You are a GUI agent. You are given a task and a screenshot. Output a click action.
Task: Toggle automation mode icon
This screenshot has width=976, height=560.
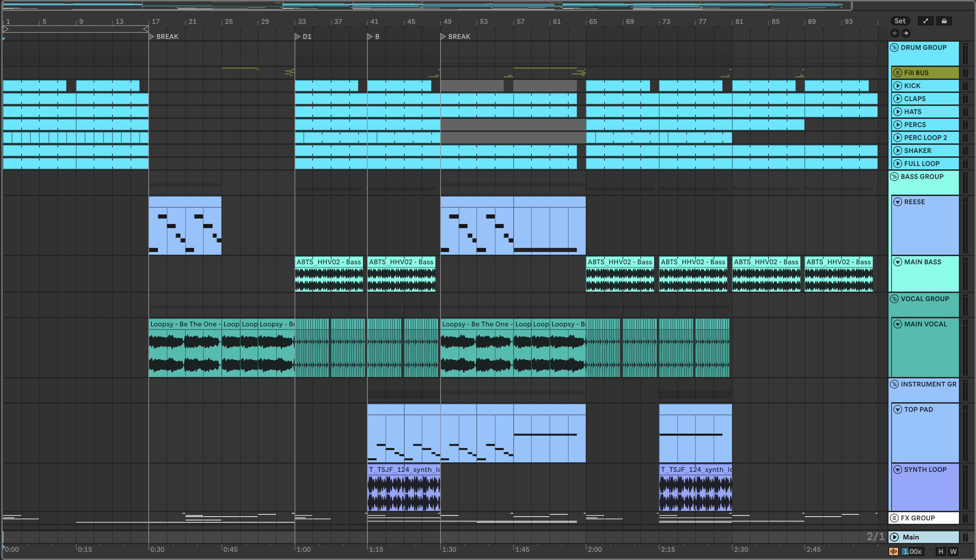coord(925,21)
